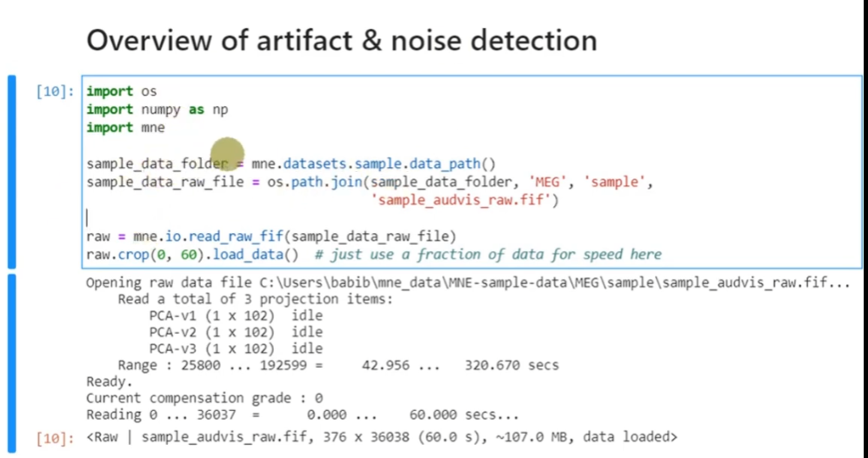Collapse the code cell using its blue bar
Image resolution: width=868 pixels, height=458 pixels.
[x=12, y=172]
